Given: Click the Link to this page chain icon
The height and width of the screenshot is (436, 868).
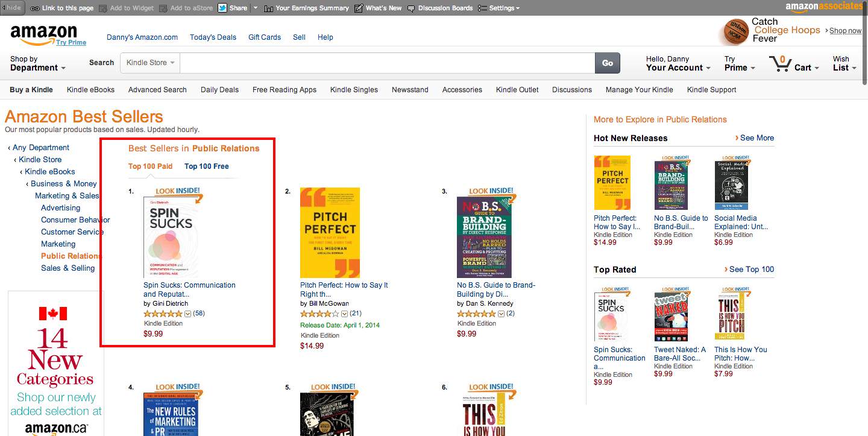Looking at the screenshot, I should (35, 8).
